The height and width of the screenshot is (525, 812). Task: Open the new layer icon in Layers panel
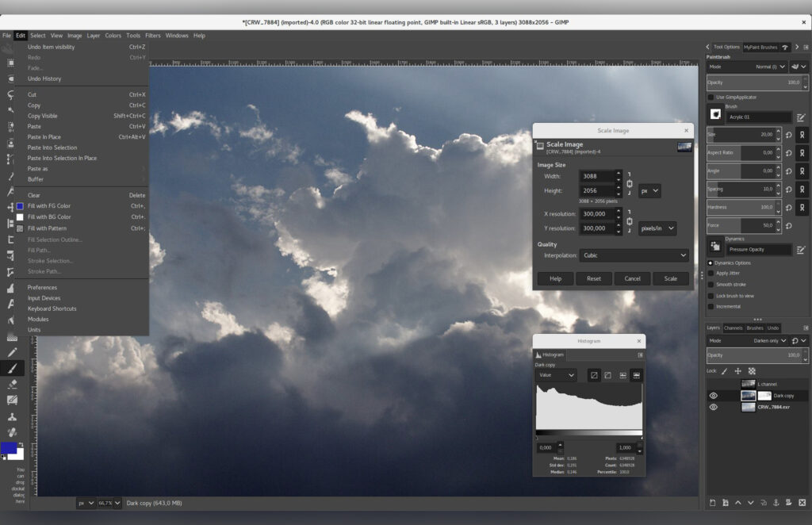click(x=712, y=503)
